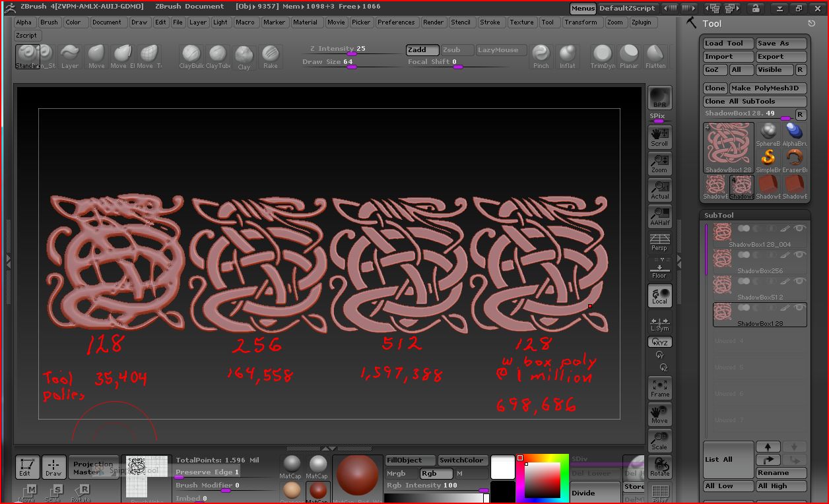The image size is (829, 504).
Task: Select the Rake brush icon
Action: coord(270,56)
